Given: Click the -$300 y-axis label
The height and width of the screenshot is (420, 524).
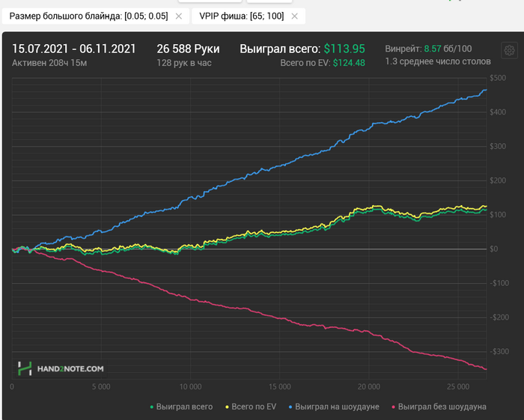Looking at the screenshot, I should point(499,352).
